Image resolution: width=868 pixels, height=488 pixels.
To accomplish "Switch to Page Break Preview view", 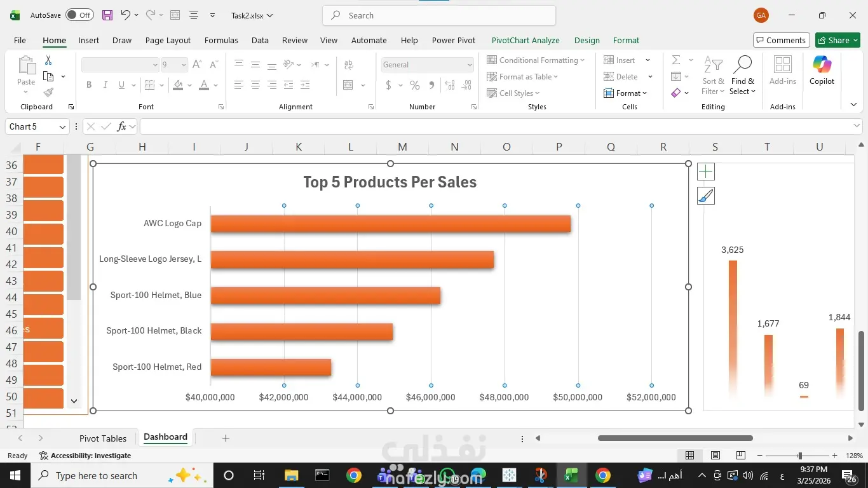I will [740, 456].
